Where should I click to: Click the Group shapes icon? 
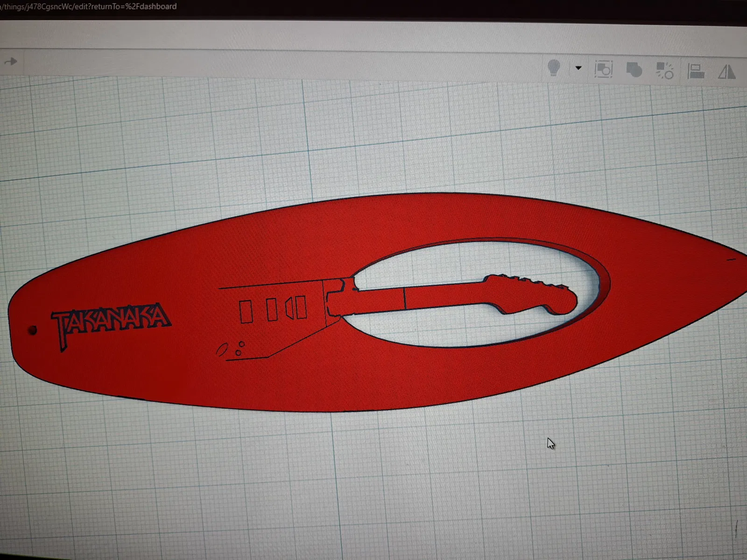click(x=603, y=70)
